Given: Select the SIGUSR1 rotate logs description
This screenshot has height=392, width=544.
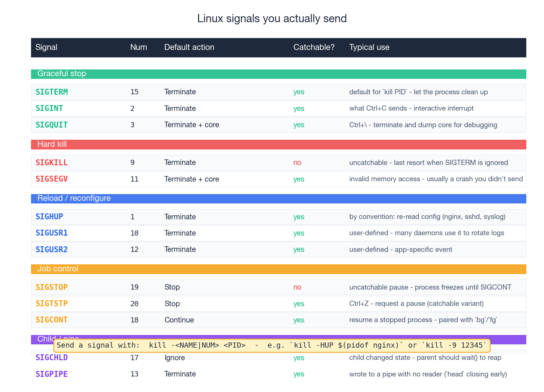Looking at the screenshot, I should coord(426,233).
